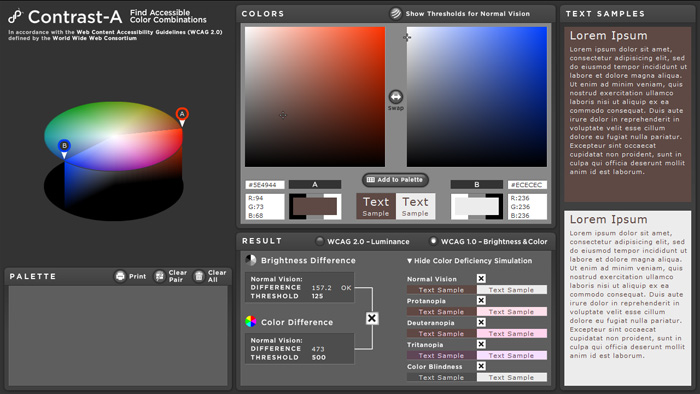Collapse Hide Color Deficiency Simulation

pos(469,261)
